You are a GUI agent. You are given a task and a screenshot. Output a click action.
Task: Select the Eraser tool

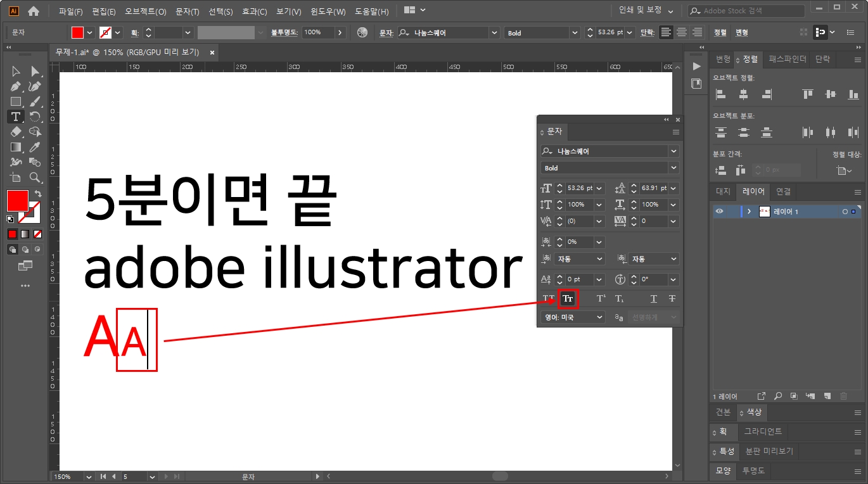click(x=15, y=132)
